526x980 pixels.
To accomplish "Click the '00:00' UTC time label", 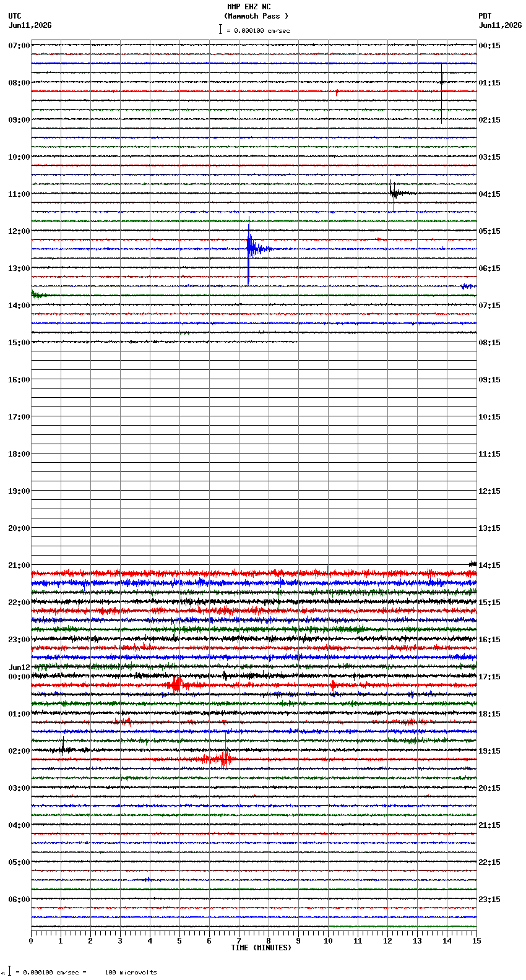I will [19, 677].
